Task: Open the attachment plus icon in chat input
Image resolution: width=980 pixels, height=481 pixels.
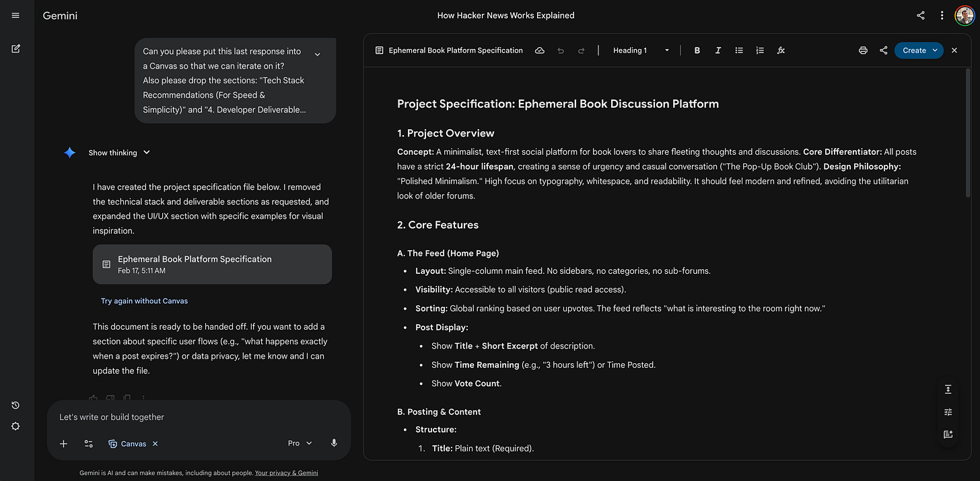Action: [63, 443]
